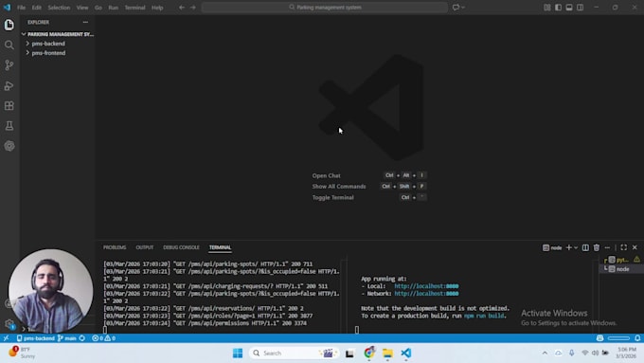
Task: Expand the pms-backend folder
Action: [x=48, y=44]
